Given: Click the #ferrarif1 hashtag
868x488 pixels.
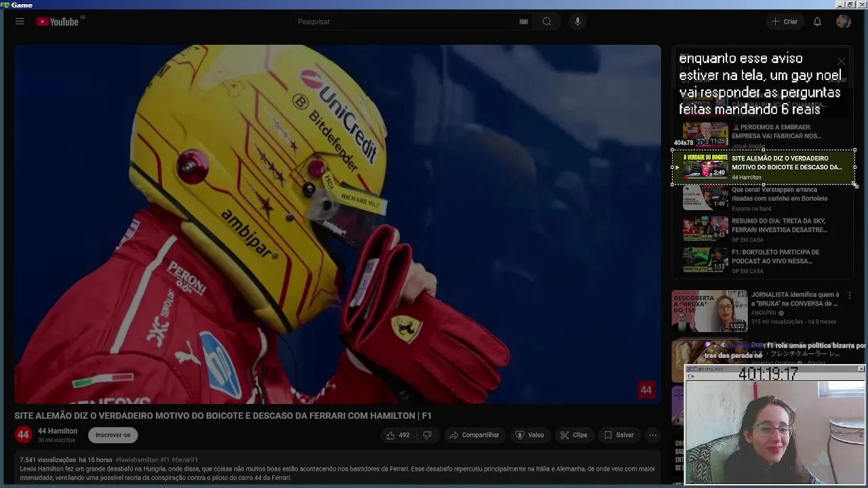Looking at the screenshot, I should [x=184, y=460].
